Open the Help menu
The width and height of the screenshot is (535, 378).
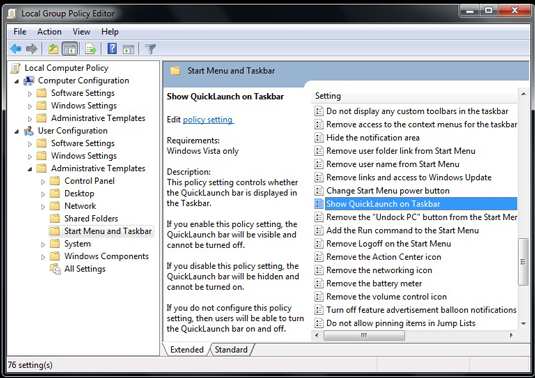tap(110, 32)
